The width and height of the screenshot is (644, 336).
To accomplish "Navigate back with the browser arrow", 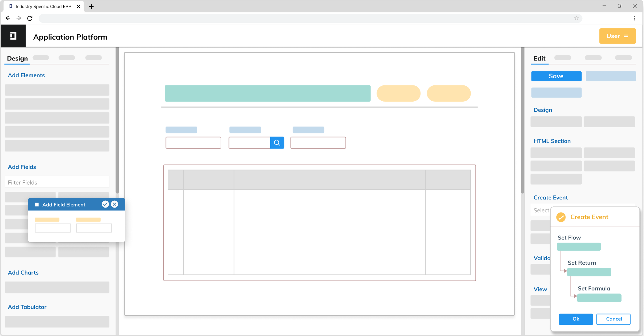I will coord(8,18).
